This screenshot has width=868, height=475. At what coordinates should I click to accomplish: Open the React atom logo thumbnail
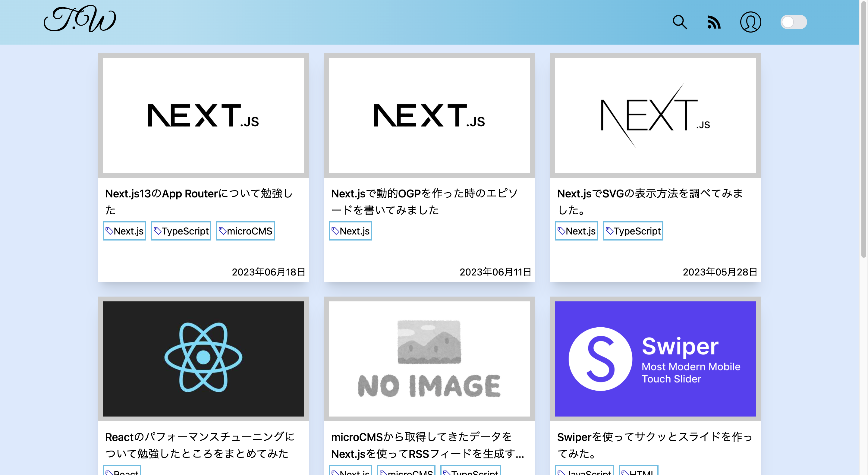coord(203,359)
